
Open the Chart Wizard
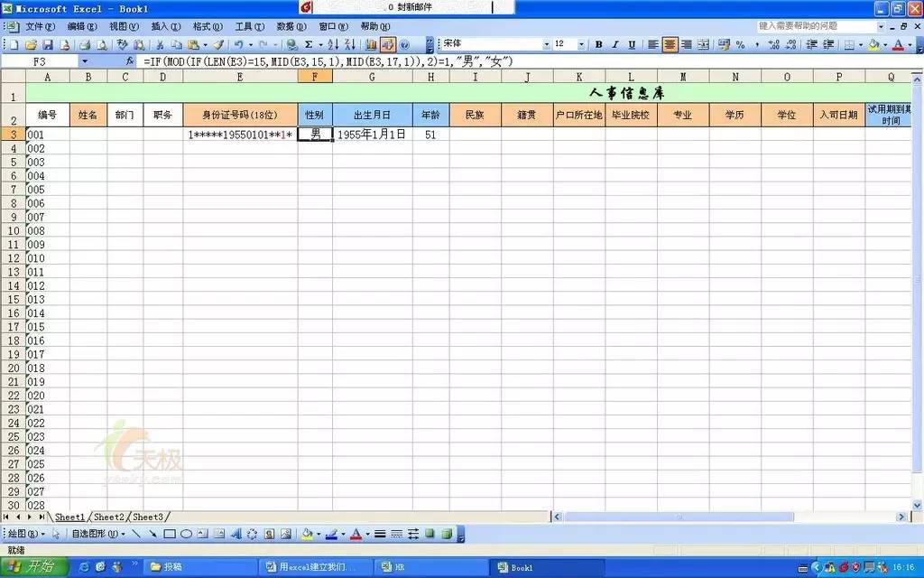tap(371, 45)
